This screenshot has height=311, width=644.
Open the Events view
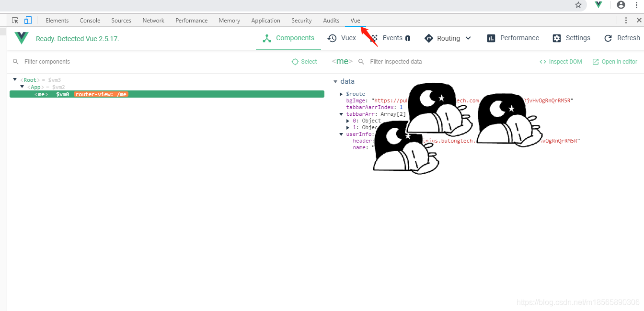tap(391, 38)
